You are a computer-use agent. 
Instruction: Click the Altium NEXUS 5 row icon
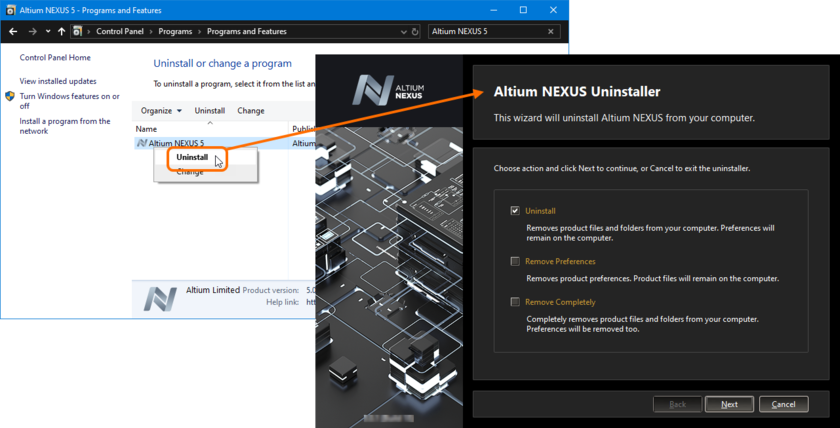click(x=142, y=143)
